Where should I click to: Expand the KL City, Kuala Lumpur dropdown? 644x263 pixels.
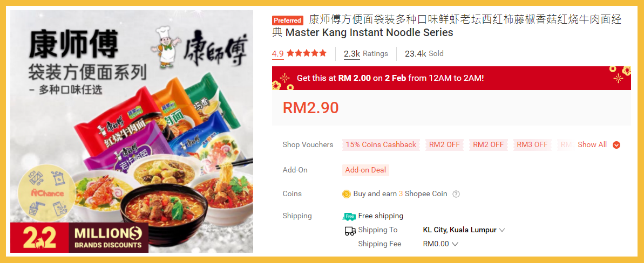point(464,230)
